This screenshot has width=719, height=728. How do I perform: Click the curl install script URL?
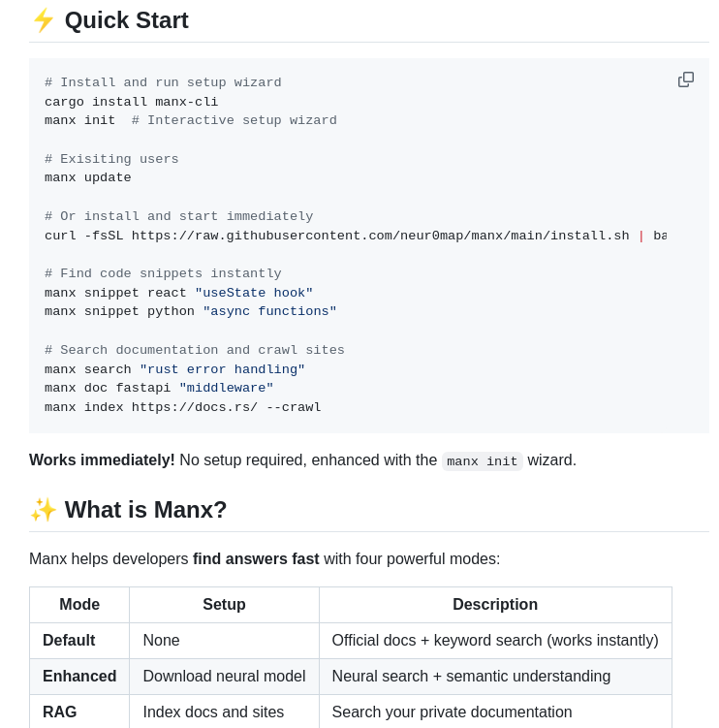pos(380,236)
